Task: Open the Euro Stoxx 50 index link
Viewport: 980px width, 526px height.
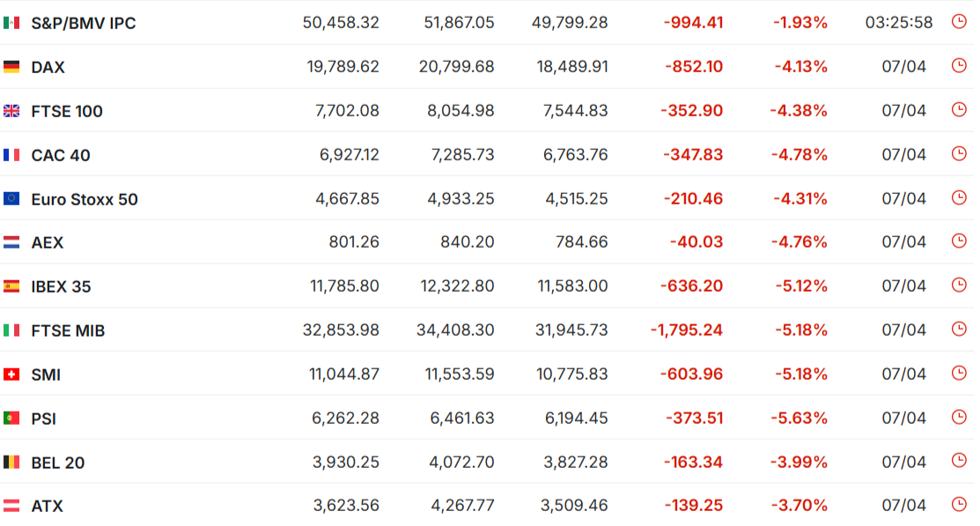Action: (85, 199)
